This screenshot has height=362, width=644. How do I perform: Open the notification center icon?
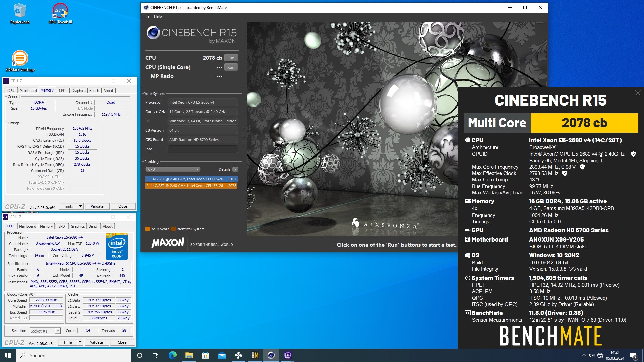coord(634,356)
